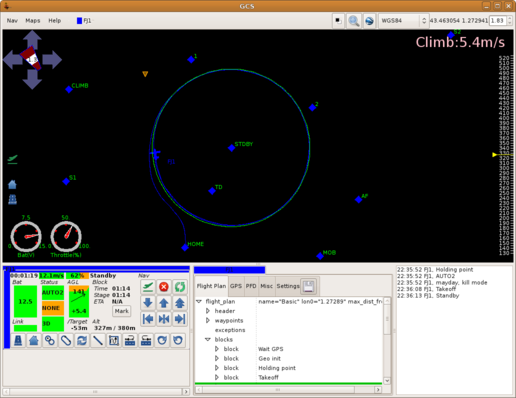Click the flight plan horizontal scrollbar
The height and width of the screenshot is (398, 516).
(x=289, y=390)
